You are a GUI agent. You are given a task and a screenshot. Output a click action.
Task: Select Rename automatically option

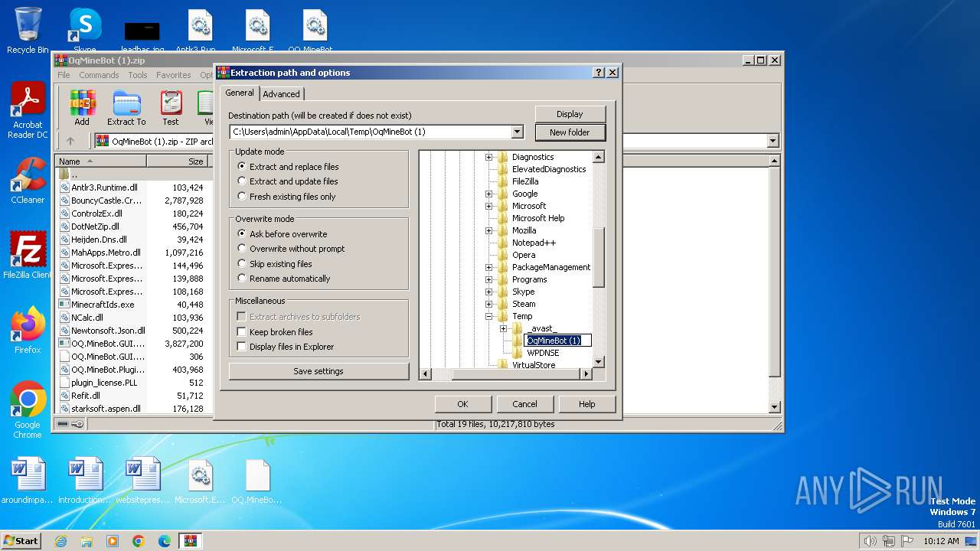click(284, 279)
